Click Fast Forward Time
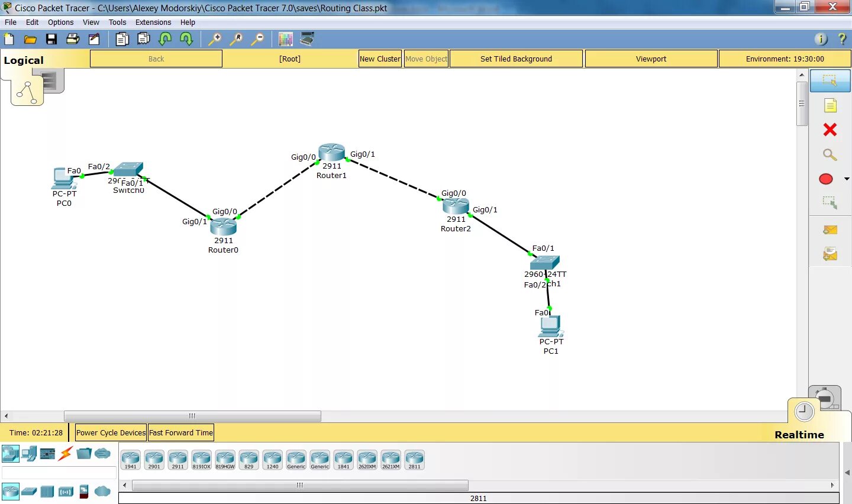The height and width of the screenshot is (504, 852). 181,432
